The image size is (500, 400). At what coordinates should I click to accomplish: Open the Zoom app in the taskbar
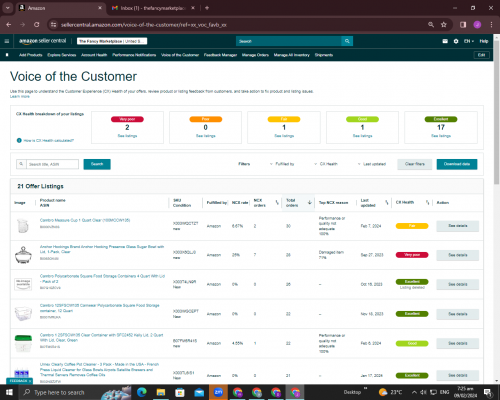pos(218,392)
